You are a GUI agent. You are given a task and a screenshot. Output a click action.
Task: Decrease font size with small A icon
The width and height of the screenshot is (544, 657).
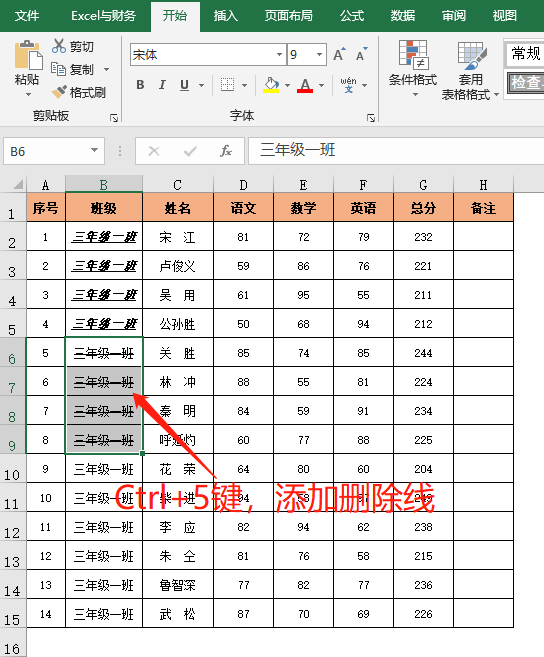361,54
